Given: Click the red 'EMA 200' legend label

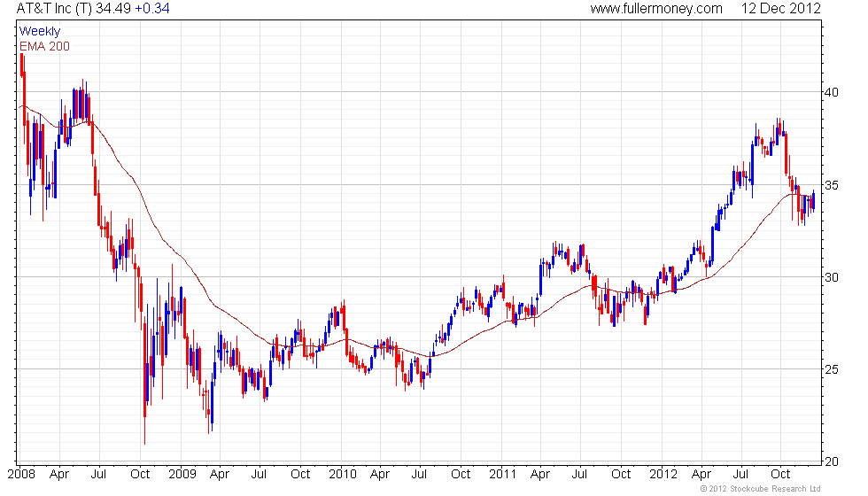Looking at the screenshot, I should pyautogui.click(x=44, y=46).
